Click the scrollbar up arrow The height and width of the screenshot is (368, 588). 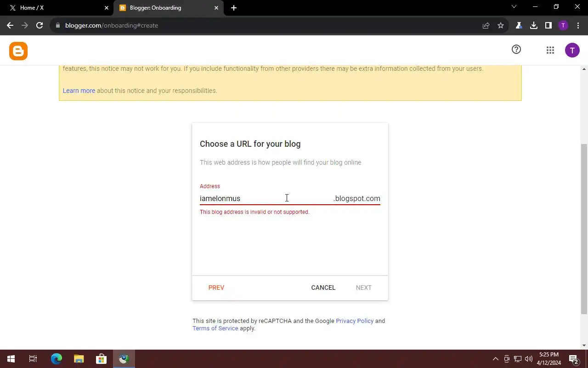click(x=584, y=69)
